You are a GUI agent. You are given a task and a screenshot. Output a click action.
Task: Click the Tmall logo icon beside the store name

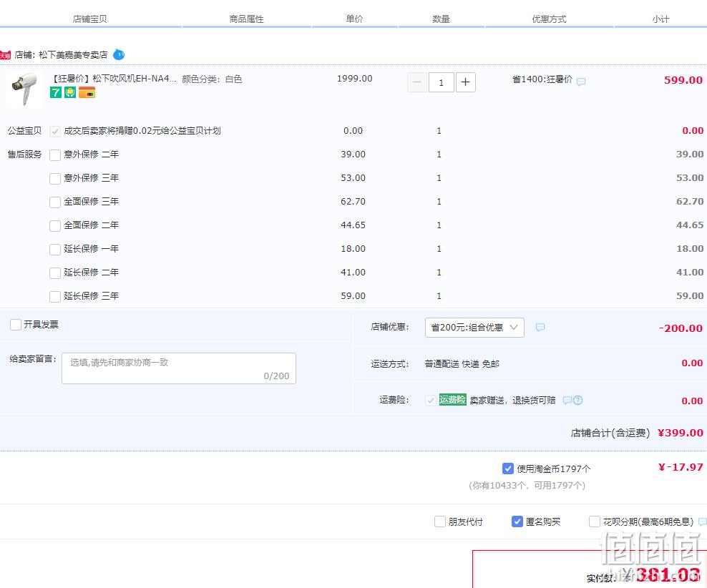click(x=5, y=55)
